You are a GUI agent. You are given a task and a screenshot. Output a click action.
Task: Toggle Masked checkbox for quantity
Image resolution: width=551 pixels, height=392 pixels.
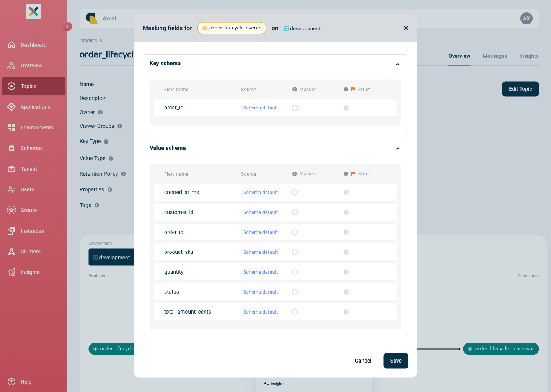[295, 272]
